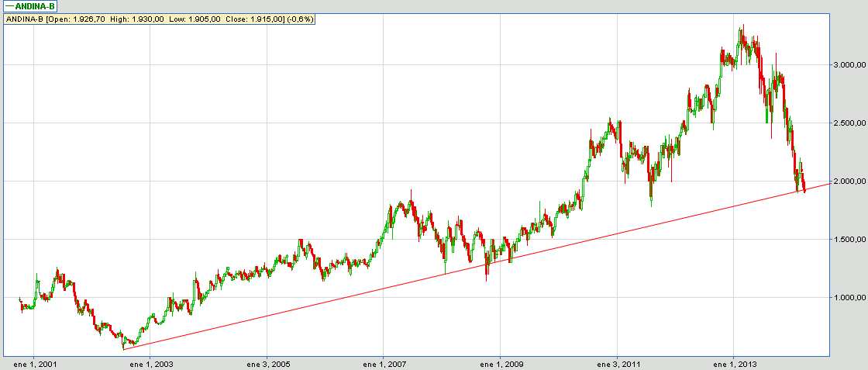Click the 1.000,00 price axis label

click(x=849, y=297)
